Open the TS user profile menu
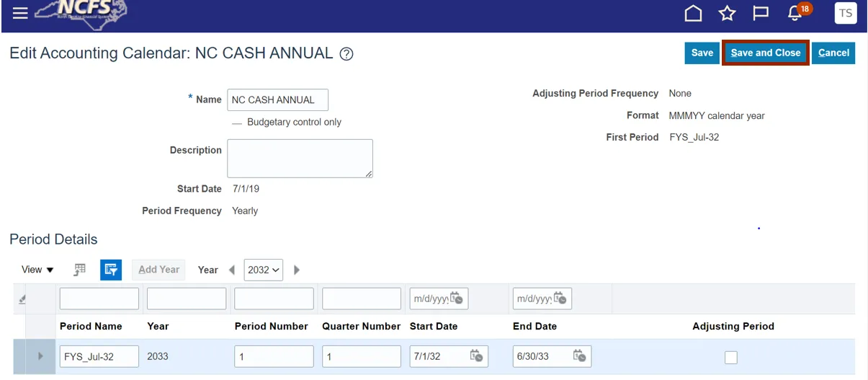The width and height of the screenshot is (868, 380). point(845,13)
